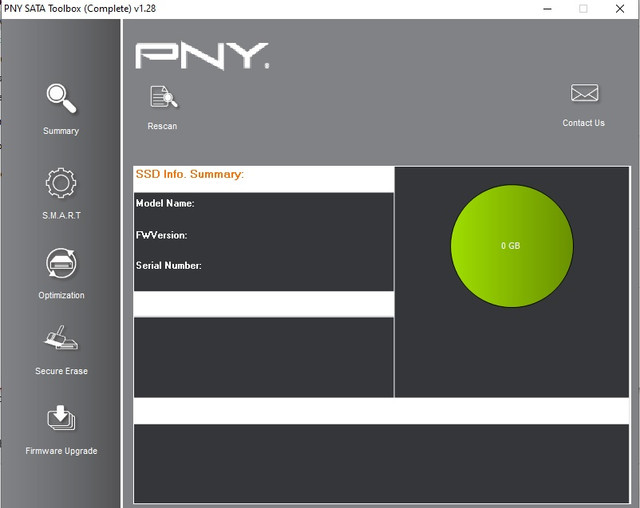Select the Summary label in sidebar
The image size is (640, 508).
(x=61, y=131)
